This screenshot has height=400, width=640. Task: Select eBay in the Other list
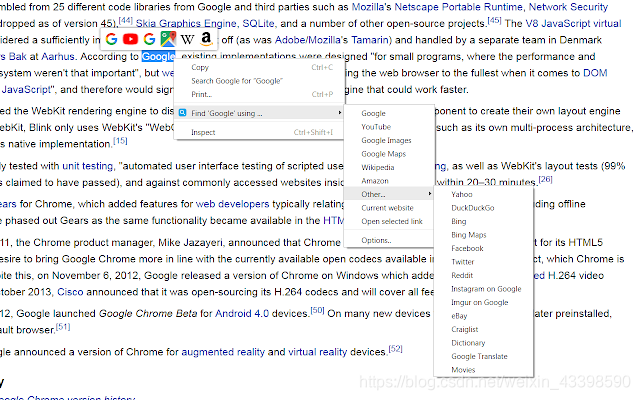(x=484, y=316)
